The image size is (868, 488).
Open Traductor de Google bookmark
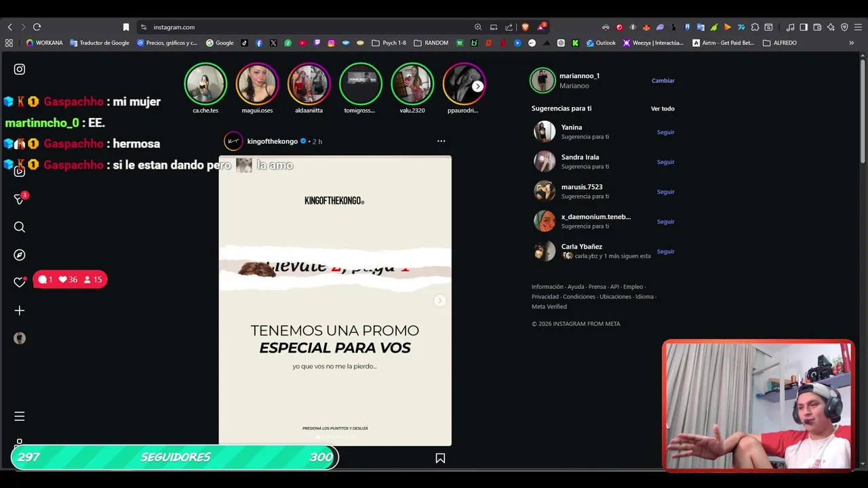[x=100, y=43]
